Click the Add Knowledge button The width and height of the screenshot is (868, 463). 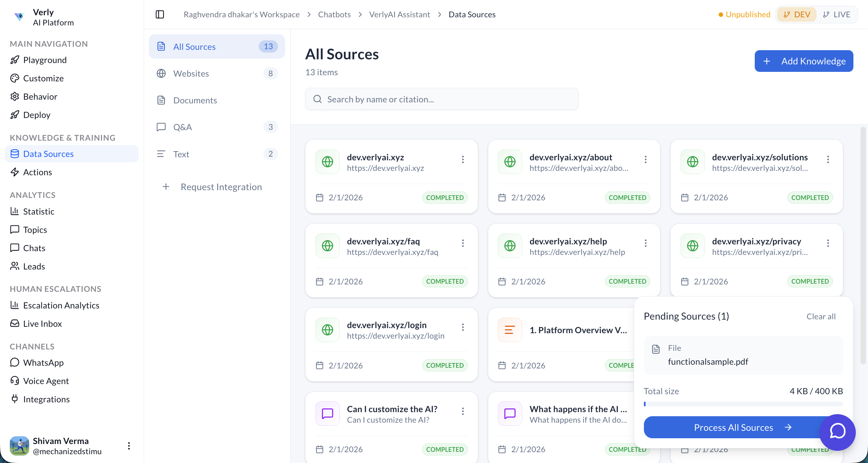point(804,61)
